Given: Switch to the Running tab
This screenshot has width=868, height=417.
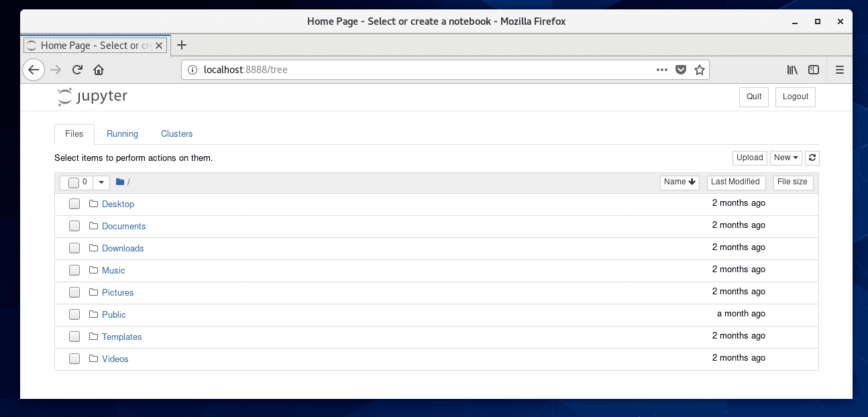Looking at the screenshot, I should coord(122,133).
